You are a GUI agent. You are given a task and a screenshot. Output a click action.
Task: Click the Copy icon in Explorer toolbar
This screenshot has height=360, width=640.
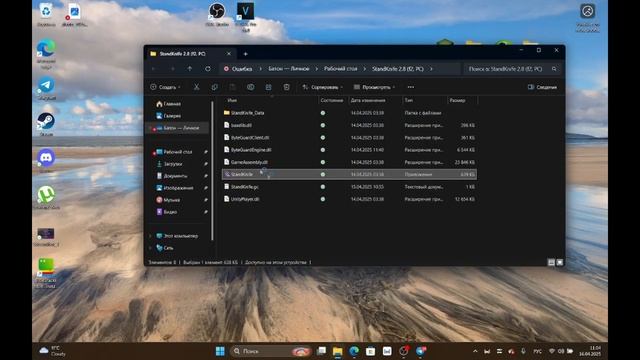214,87
